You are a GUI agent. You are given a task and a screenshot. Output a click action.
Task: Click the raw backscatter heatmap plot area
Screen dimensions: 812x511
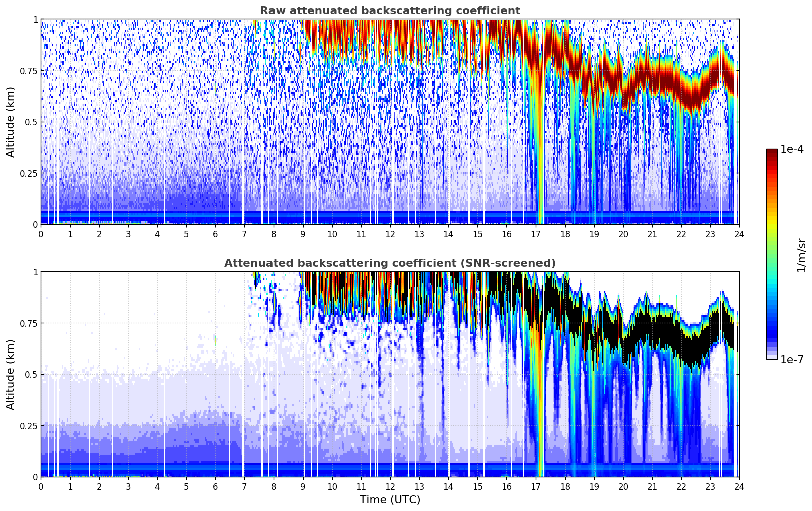coord(390,122)
